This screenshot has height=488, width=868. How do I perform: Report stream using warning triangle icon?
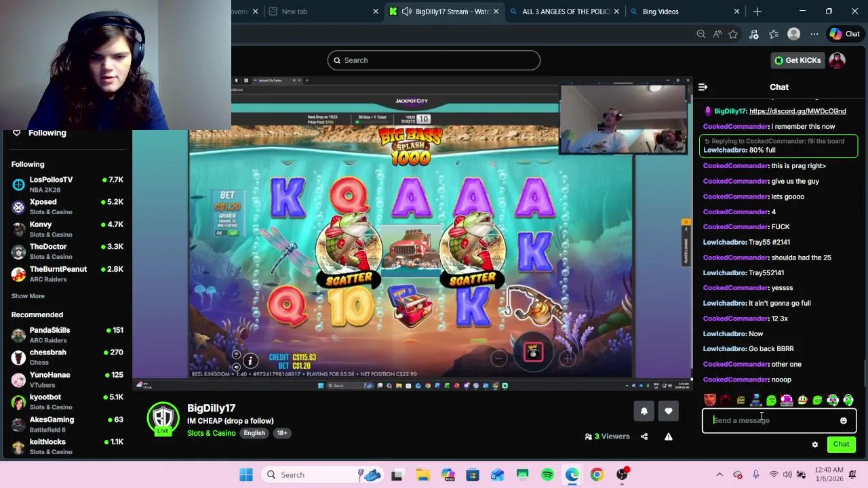(669, 436)
